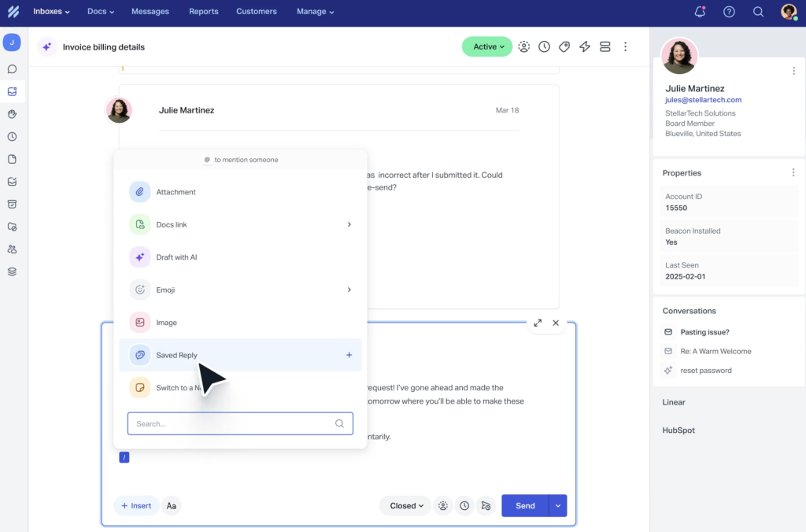Click the search magnifier in the top bar

tap(758, 12)
